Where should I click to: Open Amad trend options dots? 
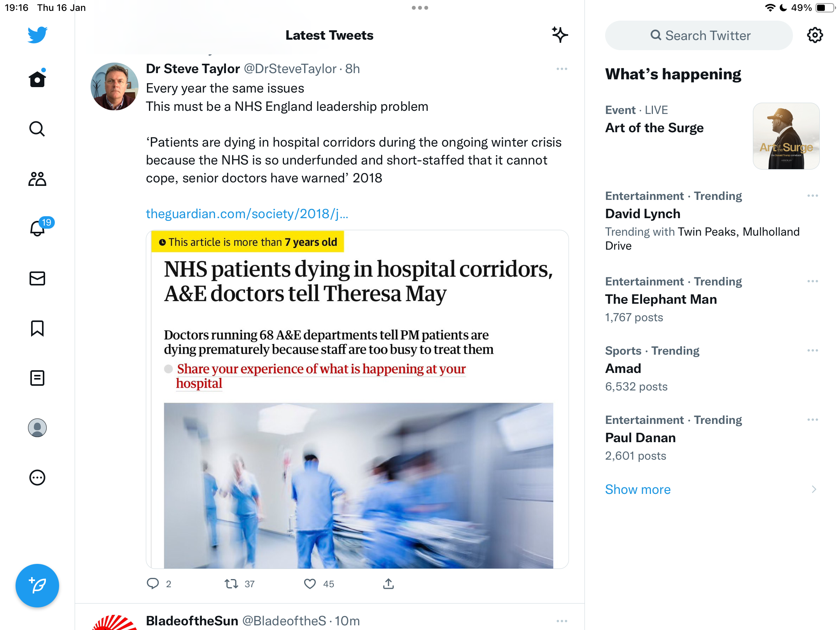click(812, 350)
